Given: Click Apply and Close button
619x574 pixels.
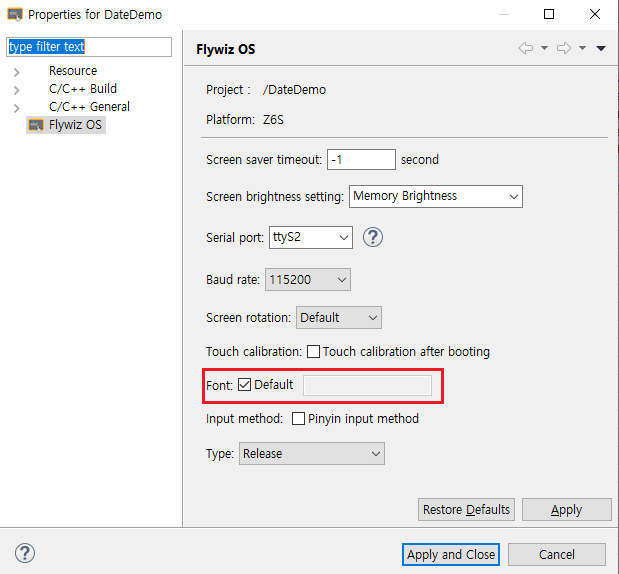Looking at the screenshot, I should coord(451,554).
